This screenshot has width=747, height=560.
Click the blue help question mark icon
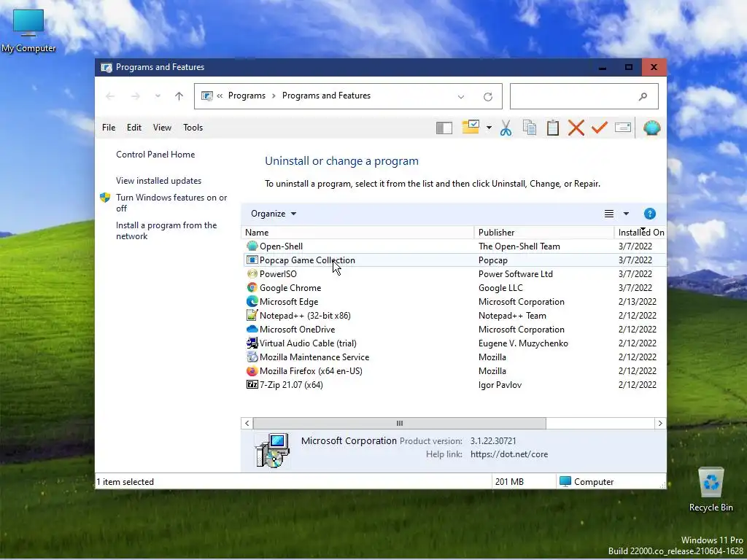pyautogui.click(x=650, y=214)
